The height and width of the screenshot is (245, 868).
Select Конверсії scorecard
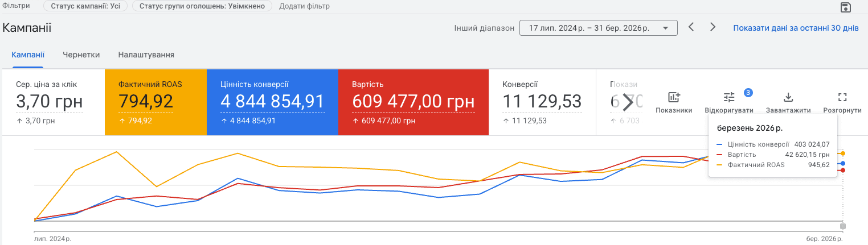click(542, 102)
